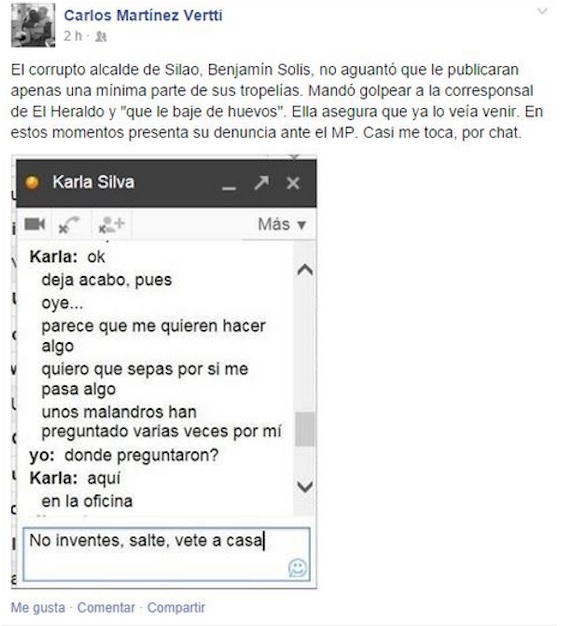570x626 pixels.
Task: Close the Karla Silva chat window
Action: coord(293,183)
